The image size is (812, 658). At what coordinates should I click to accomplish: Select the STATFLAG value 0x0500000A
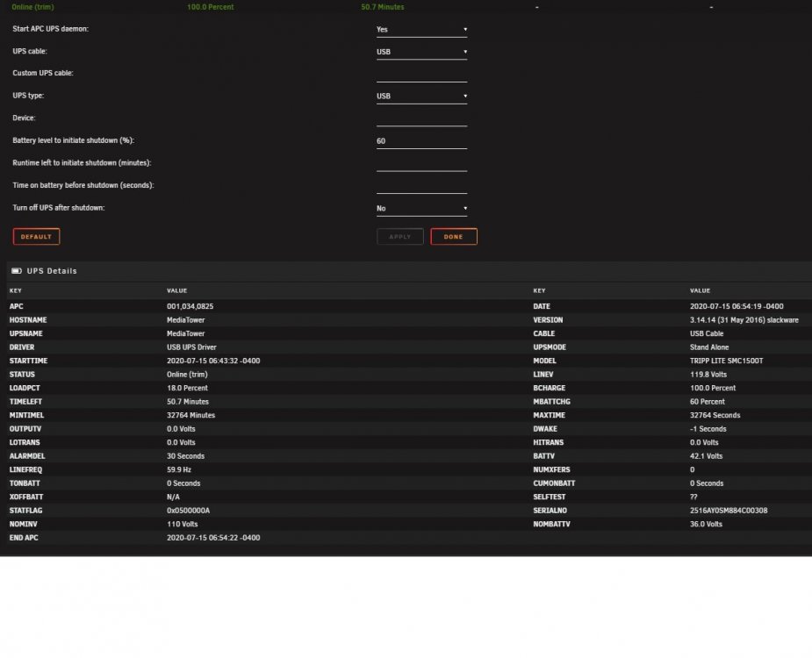coord(188,511)
